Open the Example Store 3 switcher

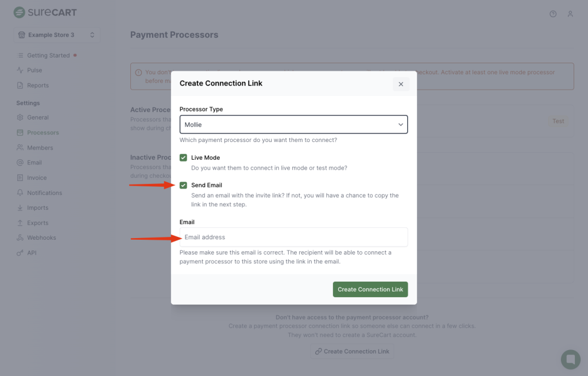coord(57,35)
